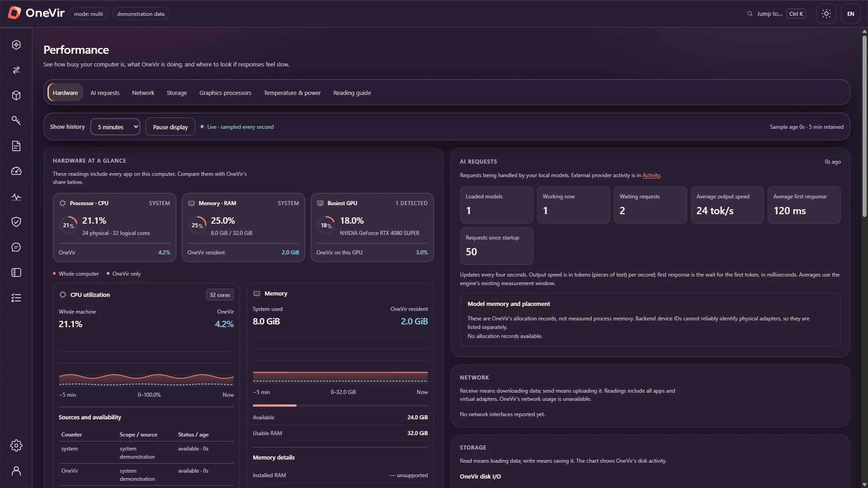Open the cube models sidebar icon
This screenshot has width=868, height=488.
[x=16, y=95]
